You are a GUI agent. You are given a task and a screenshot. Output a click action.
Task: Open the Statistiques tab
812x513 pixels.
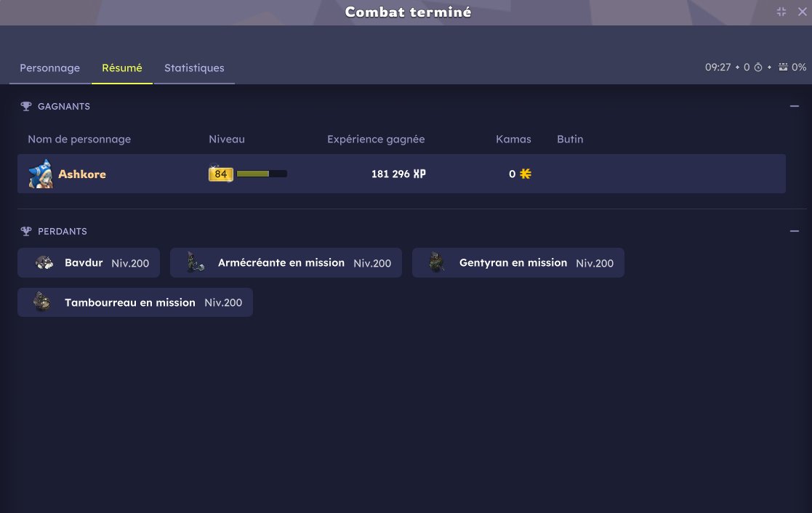tap(194, 68)
